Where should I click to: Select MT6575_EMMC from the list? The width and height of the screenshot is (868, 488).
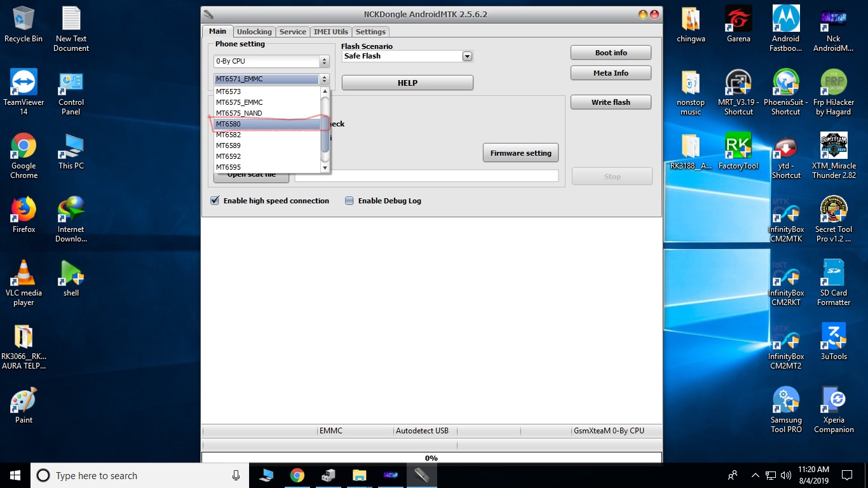(x=266, y=102)
